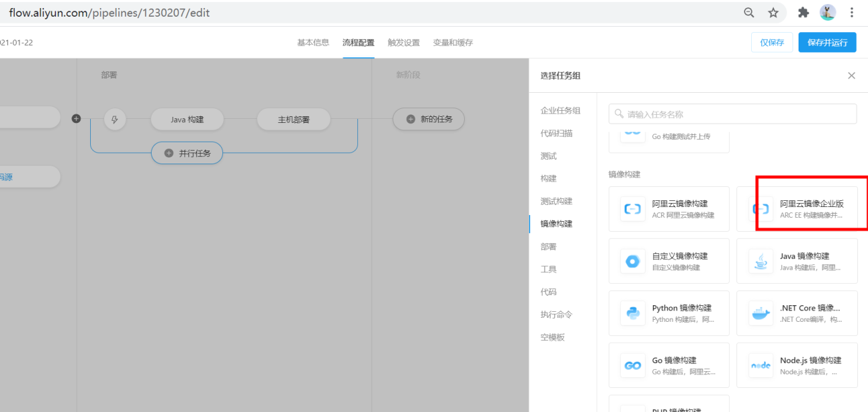The width and height of the screenshot is (868, 412).
Task: Select the Java 构建 task node
Action: [187, 120]
